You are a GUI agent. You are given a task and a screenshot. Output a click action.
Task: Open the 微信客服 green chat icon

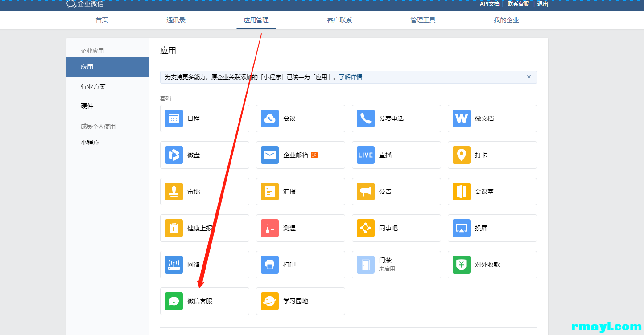click(173, 301)
